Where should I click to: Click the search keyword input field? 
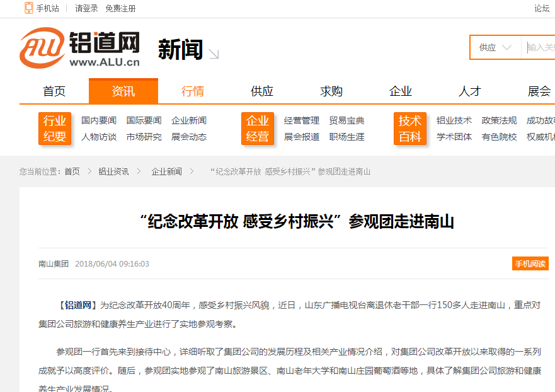[540, 48]
